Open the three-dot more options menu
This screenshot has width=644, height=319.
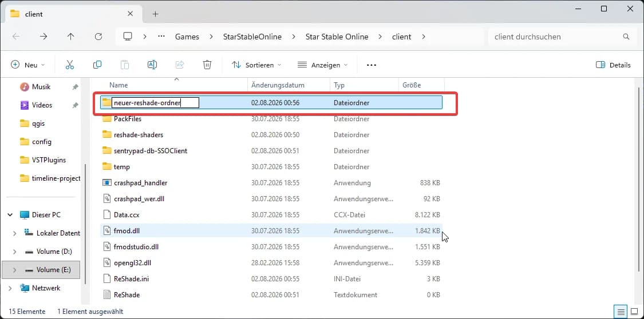click(372, 65)
